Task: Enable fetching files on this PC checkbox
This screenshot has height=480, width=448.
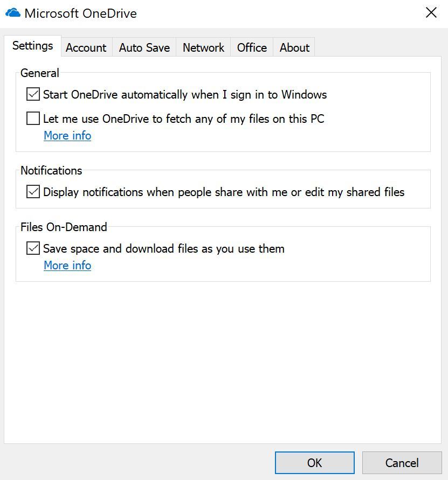Action: [33, 118]
